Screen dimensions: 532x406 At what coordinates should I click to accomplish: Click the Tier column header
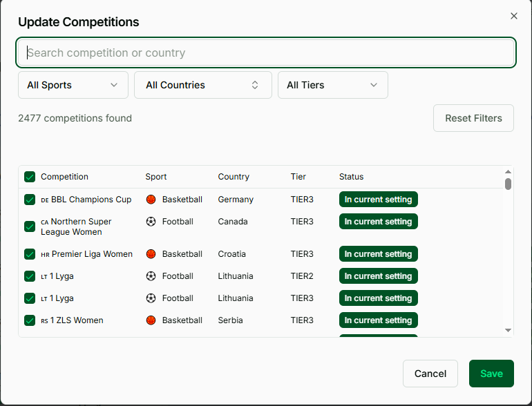click(x=298, y=177)
